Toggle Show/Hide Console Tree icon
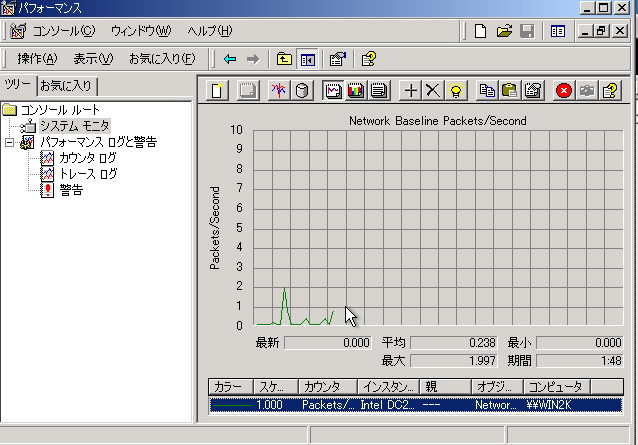This screenshot has height=445, width=638. pos(307,59)
